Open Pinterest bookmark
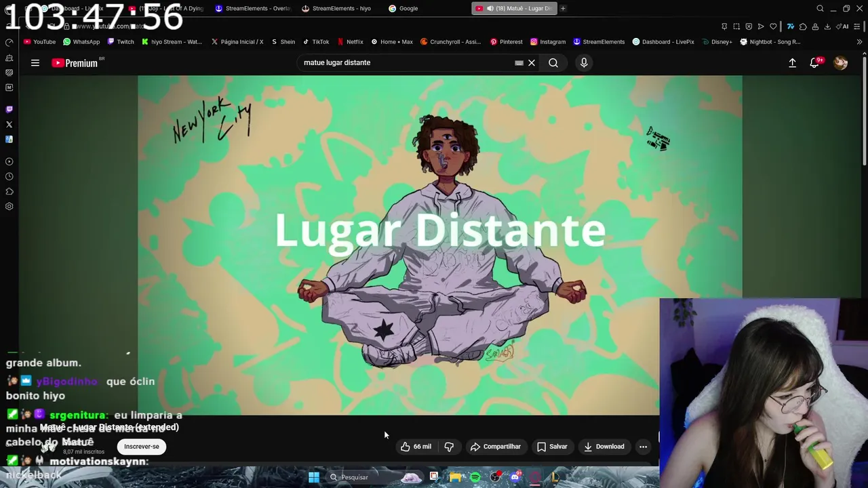The width and height of the screenshot is (868, 488). click(506, 42)
